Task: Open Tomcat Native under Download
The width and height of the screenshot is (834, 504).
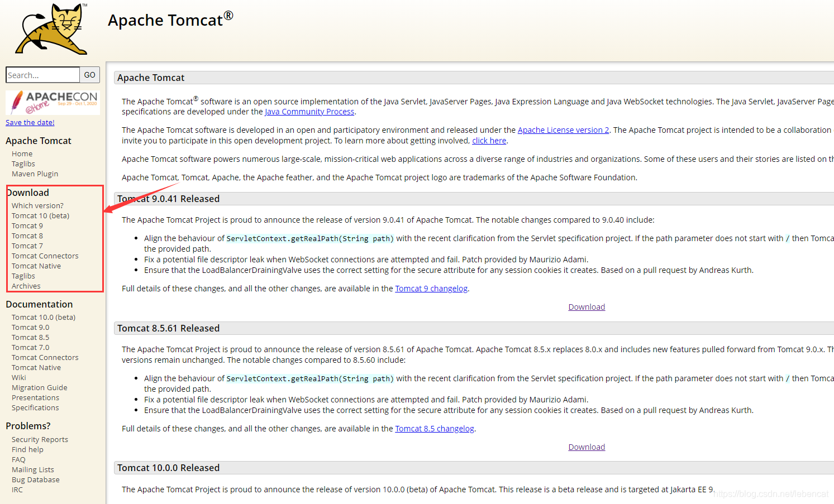Action: 36,266
